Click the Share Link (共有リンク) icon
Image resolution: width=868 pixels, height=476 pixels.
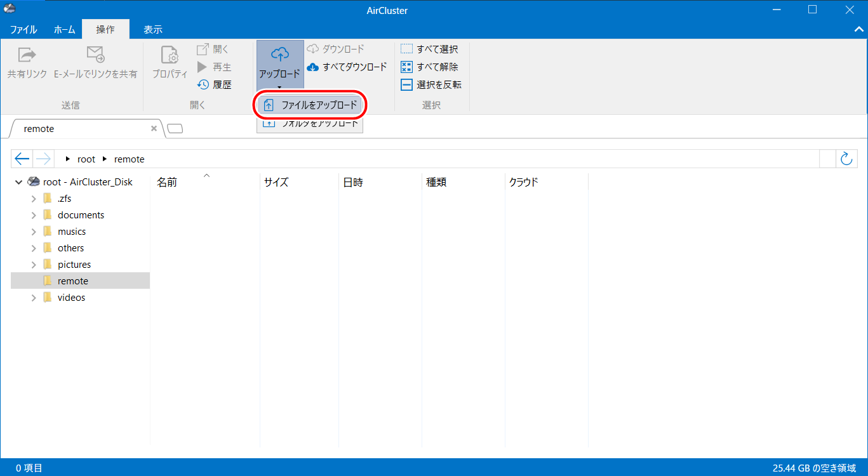point(27,55)
